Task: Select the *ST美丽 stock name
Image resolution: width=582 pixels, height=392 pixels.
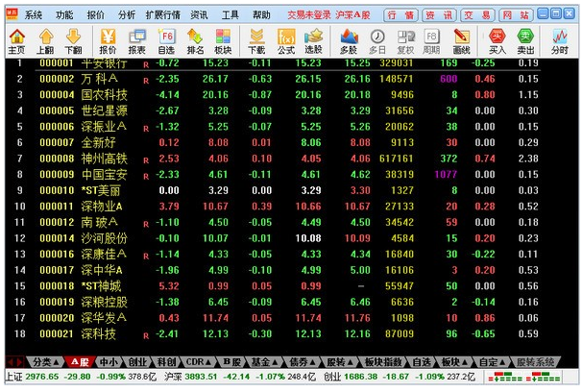Action: tap(101, 190)
